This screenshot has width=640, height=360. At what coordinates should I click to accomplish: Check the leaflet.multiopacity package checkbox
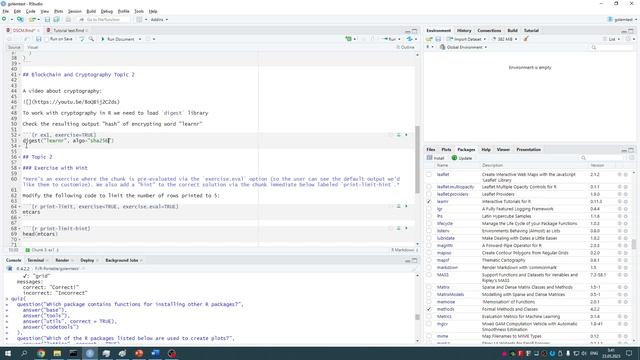(429, 187)
